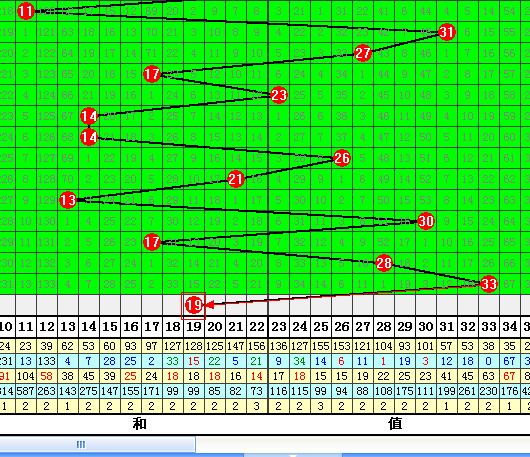Screen dimensions: 530x457
Task: Click the 199 statistics cell
Action: tap(447, 391)
